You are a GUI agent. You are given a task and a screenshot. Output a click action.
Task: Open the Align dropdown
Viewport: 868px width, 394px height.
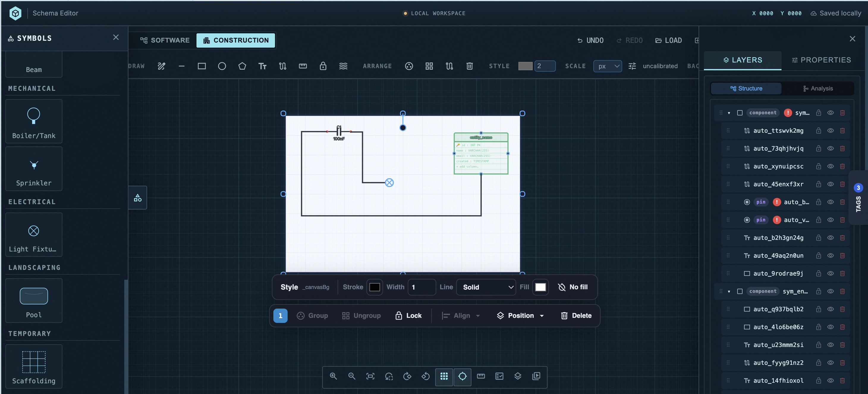461,316
